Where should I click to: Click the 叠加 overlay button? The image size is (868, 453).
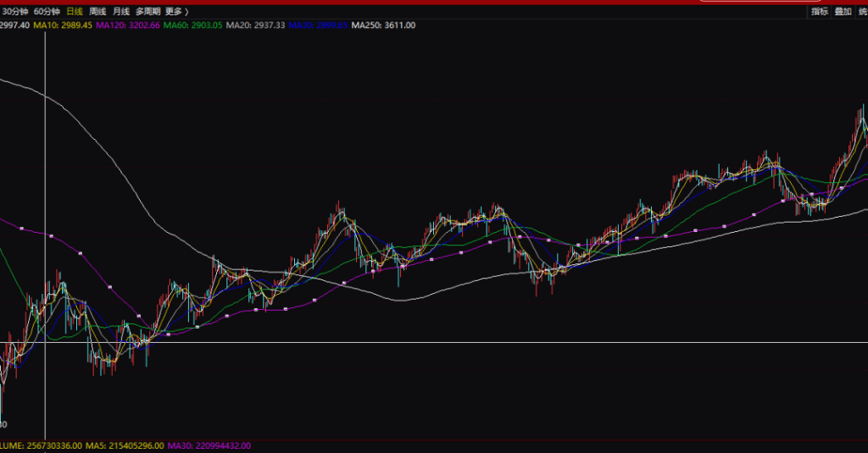tap(843, 12)
